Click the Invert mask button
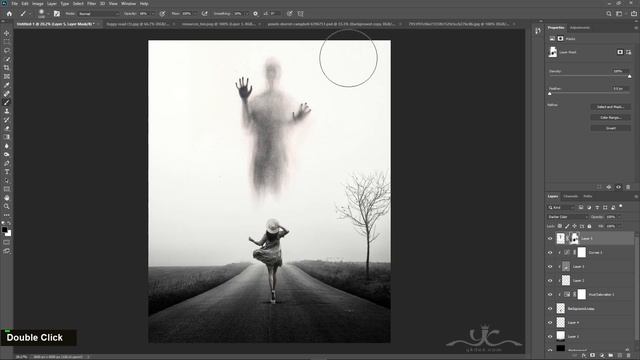640x360 pixels. (x=611, y=128)
